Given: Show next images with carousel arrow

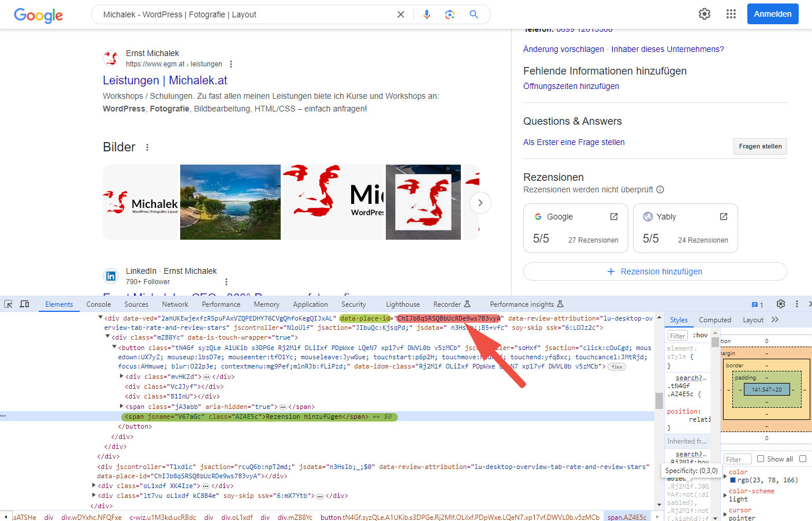Looking at the screenshot, I should pyautogui.click(x=481, y=203).
